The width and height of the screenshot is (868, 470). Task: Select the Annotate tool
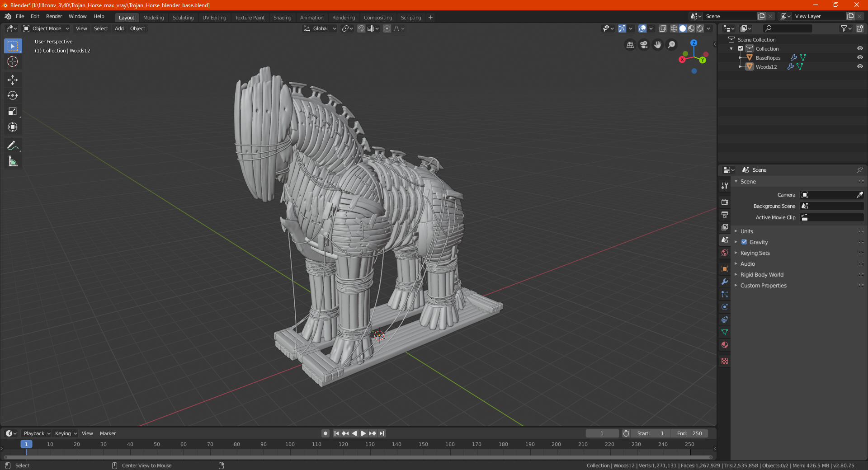13,146
